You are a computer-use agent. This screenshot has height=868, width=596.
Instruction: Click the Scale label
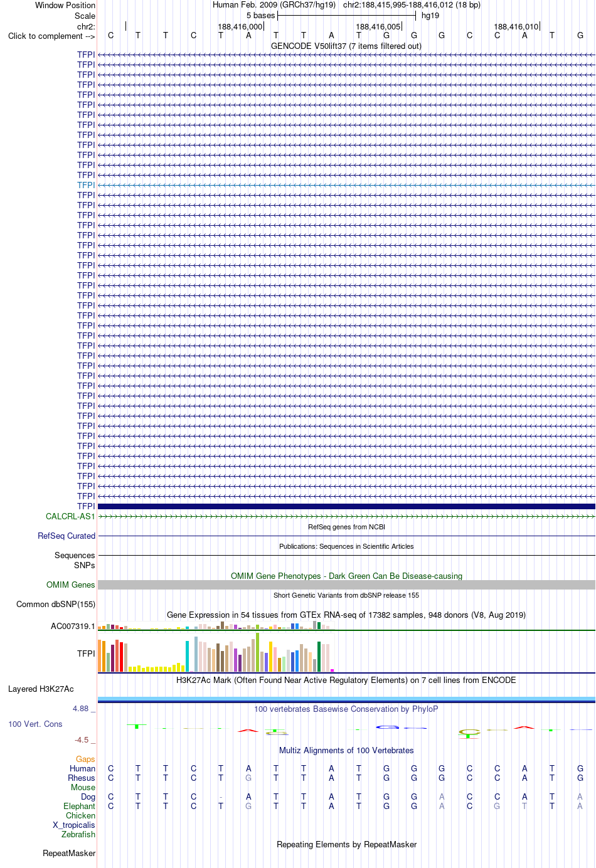point(85,16)
